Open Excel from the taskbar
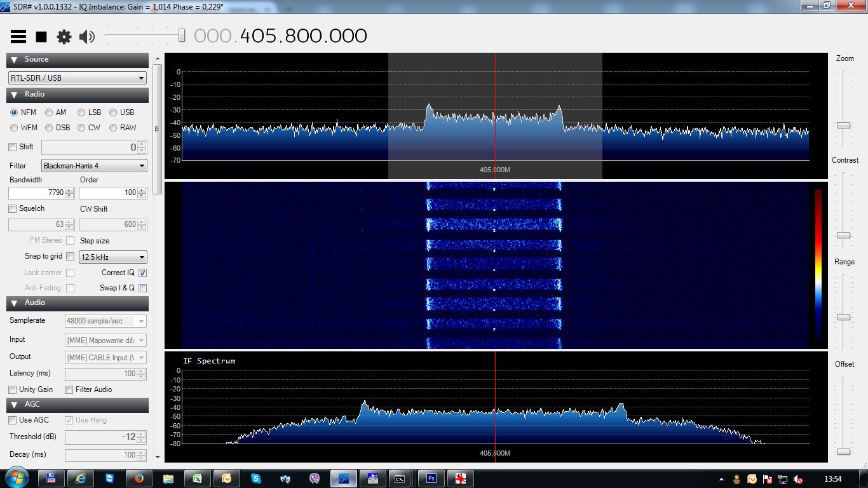868x488 pixels. point(198,478)
